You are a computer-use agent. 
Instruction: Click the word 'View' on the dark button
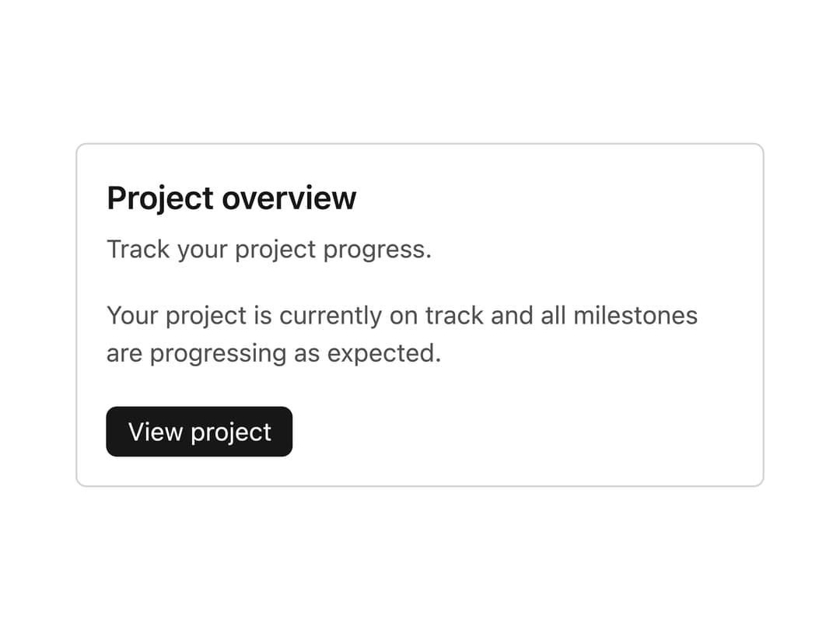point(156,432)
